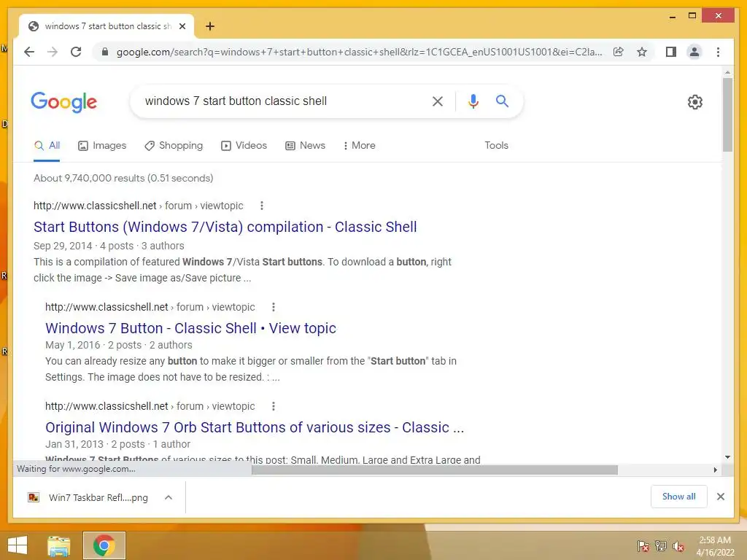
Task: Start voice search with microphone
Action: point(473,101)
